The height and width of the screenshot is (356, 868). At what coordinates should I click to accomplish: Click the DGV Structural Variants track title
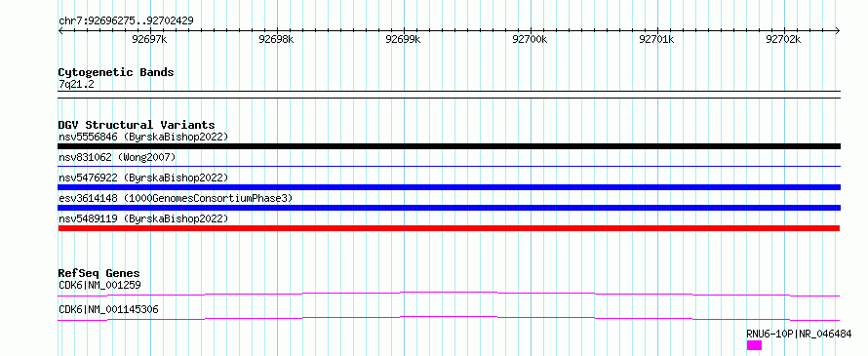[137, 125]
